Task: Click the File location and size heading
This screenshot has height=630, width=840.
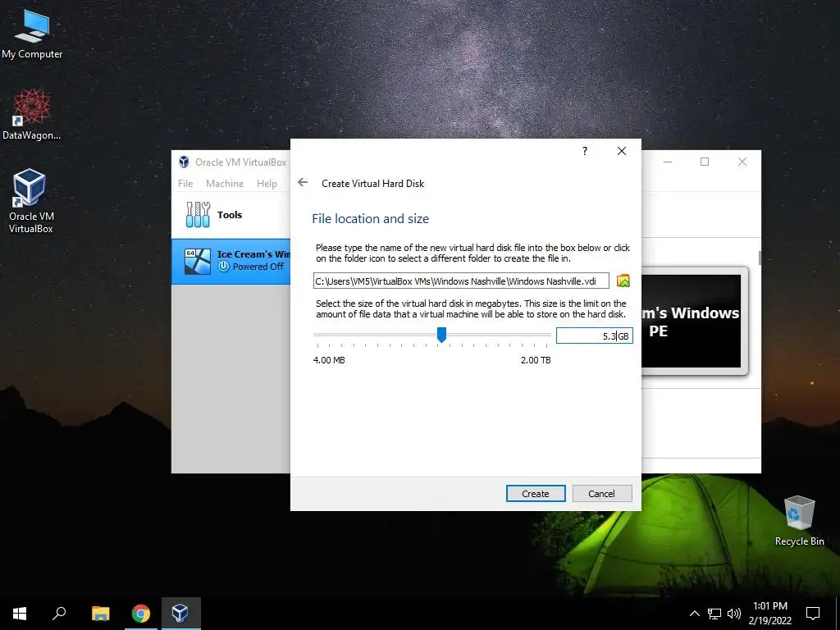Action: pyautogui.click(x=370, y=218)
